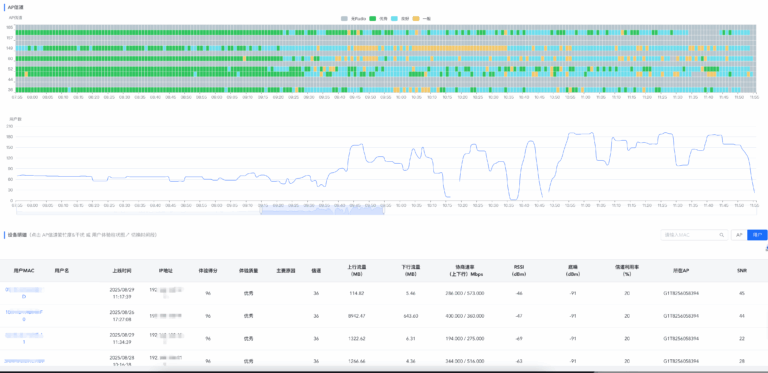Select the online time 2025/08/29 11:34:29 cell
The image size is (768, 373).
[x=122, y=338]
